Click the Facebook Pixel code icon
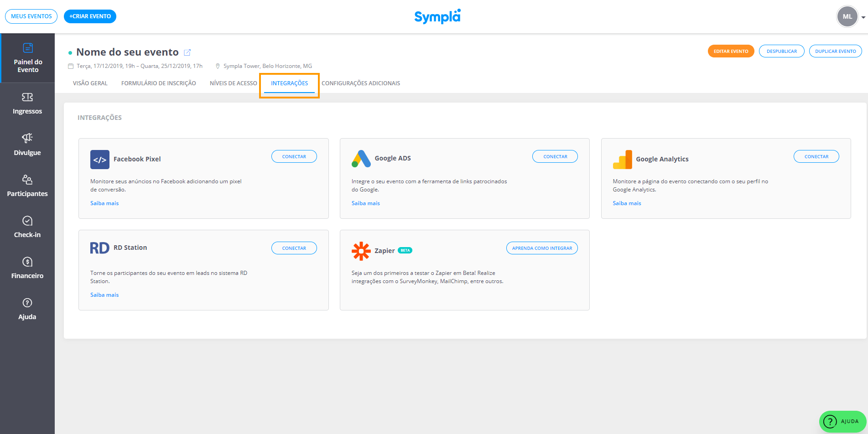Image resolution: width=868 pixels, height=434 pixels. coord(100,160)
